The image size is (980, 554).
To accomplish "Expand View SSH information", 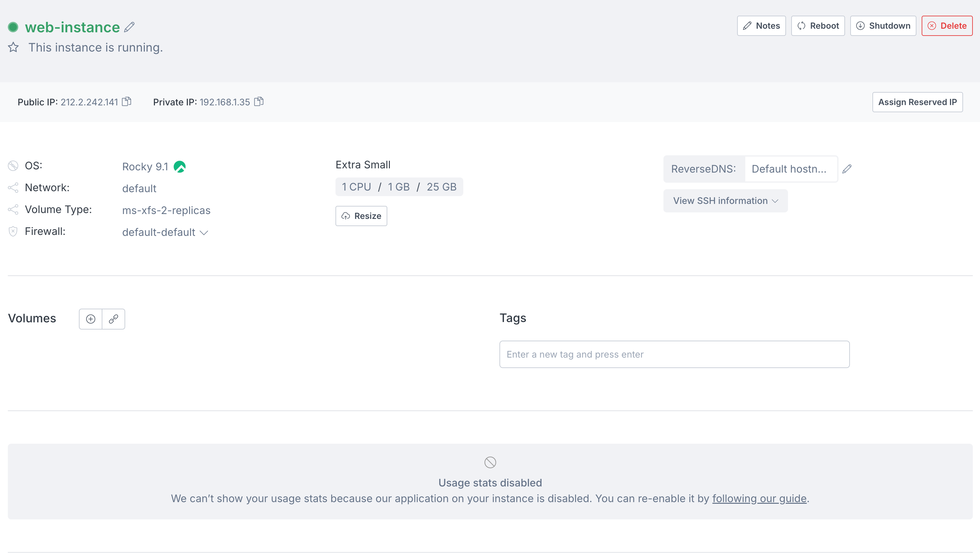I will (x=725, y=201).
